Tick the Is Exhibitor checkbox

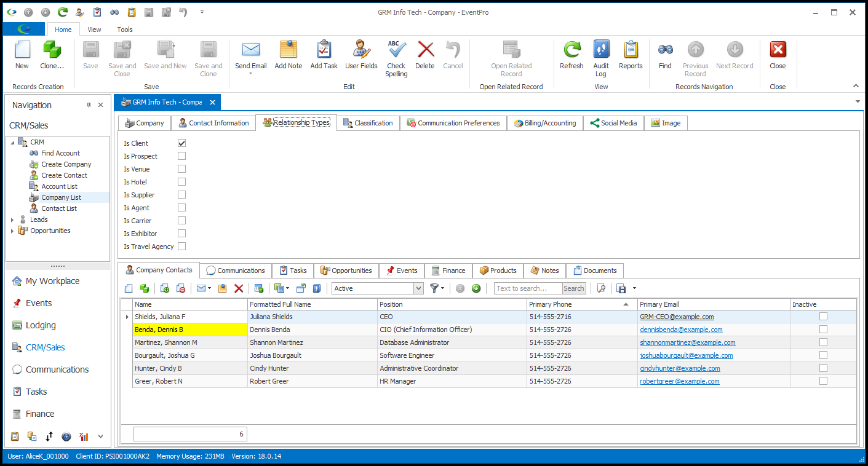181,234
